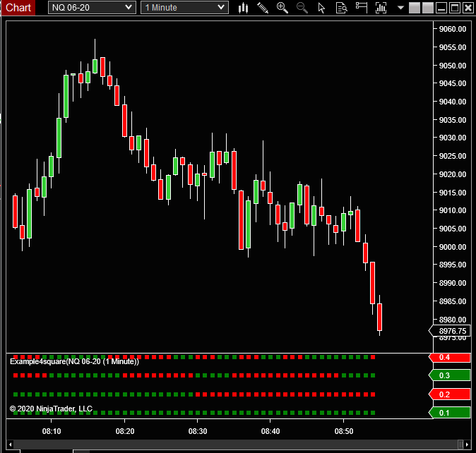The width and height of the screenshot is (476, 453).
Task: Toggle the Chart Trader panel icon
Action: (x=362, y=7)
